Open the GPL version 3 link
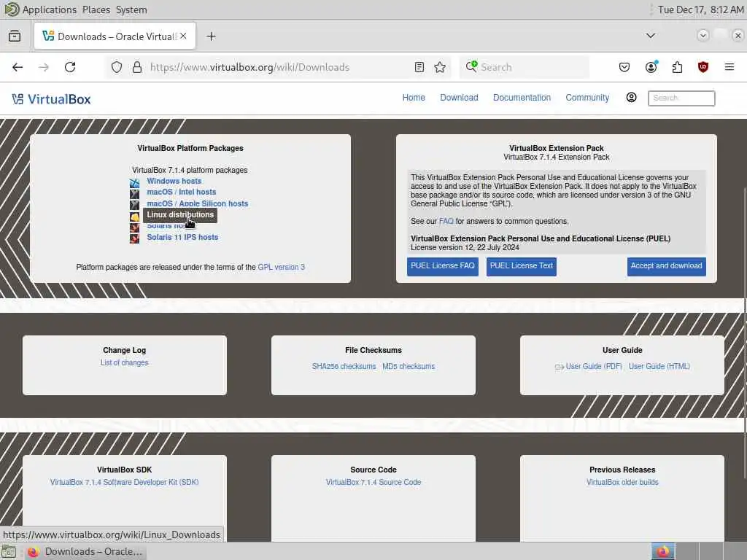The height and width of the screenshot is (560, 747). 281,267
